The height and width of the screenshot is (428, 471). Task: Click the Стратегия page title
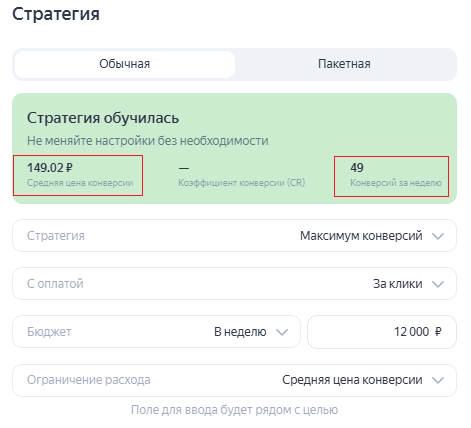(x=56, y=14)
